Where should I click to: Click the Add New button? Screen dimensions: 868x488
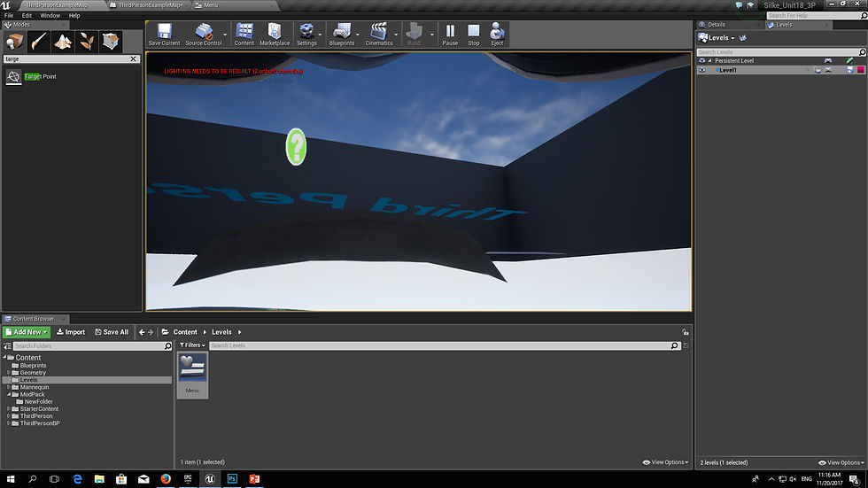(27, 332)
